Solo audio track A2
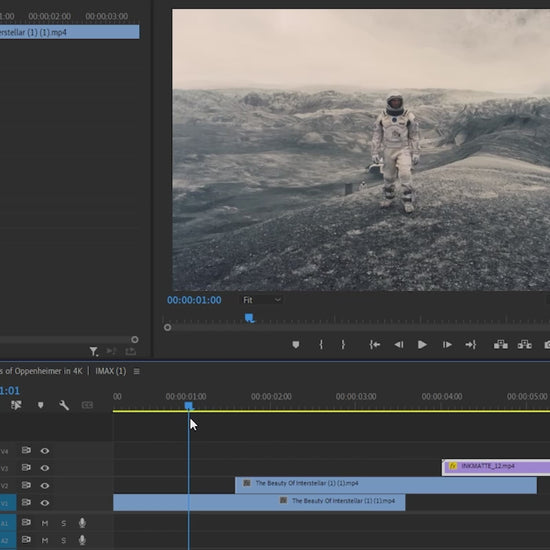This screenshot has height=550, width=550. (x=63, y=540)
